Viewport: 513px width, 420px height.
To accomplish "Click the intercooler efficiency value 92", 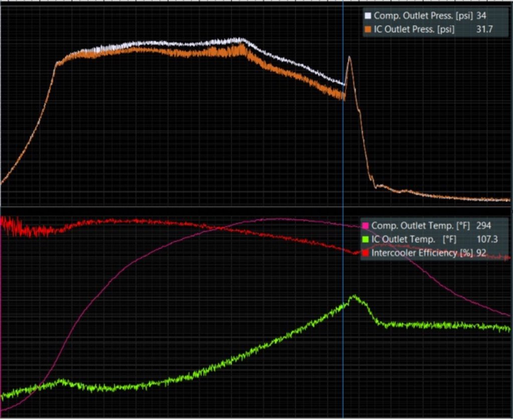I will [481, 253].
